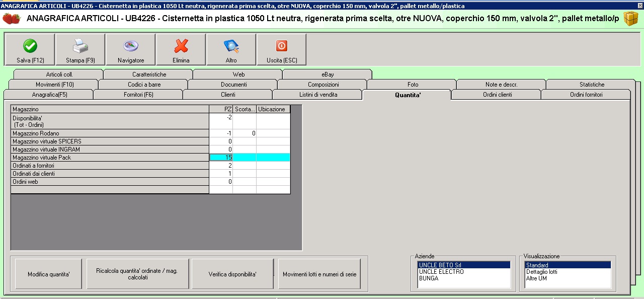This screenshot has width=644, height=299.
Task: Select UNCLE ELECTRO in Aziende list
Action: [464, 272]
